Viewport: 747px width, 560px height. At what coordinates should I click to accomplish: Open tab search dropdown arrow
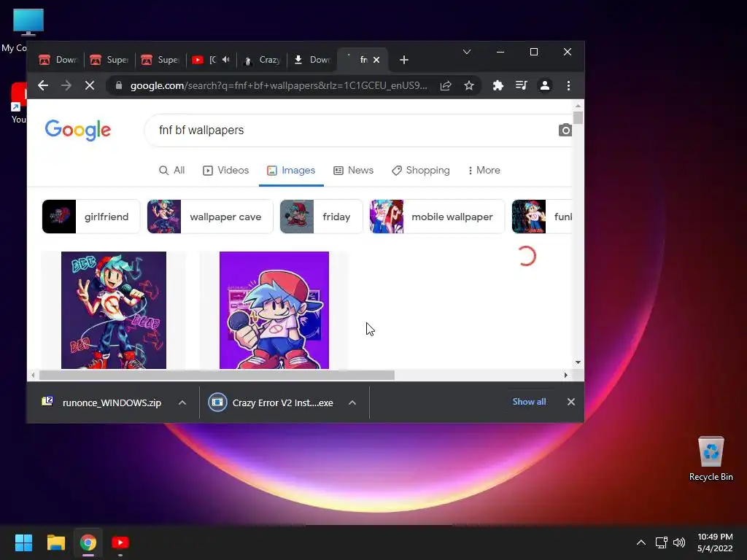pos(467,52)
